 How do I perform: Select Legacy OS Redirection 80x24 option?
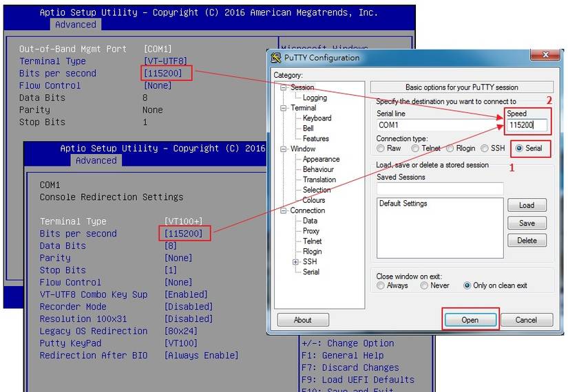pos(181,331)
